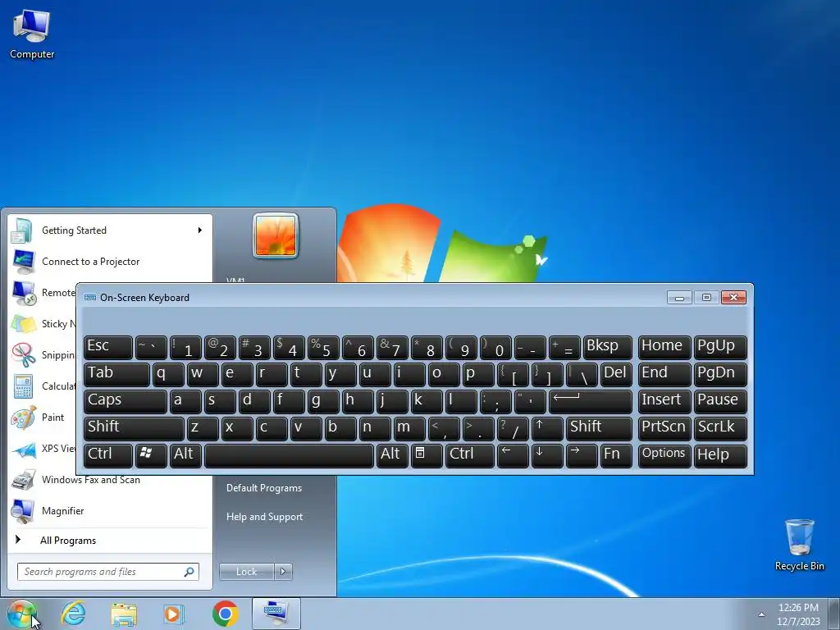Click the down arrow key on the keyboard
The image size is (840, 630).
[547, 455]
